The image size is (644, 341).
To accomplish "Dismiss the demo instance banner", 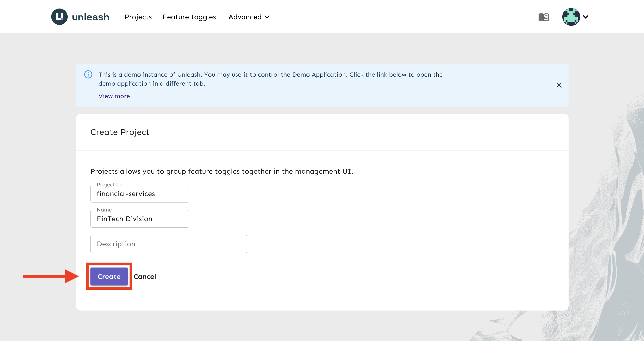I will [559, 85].
